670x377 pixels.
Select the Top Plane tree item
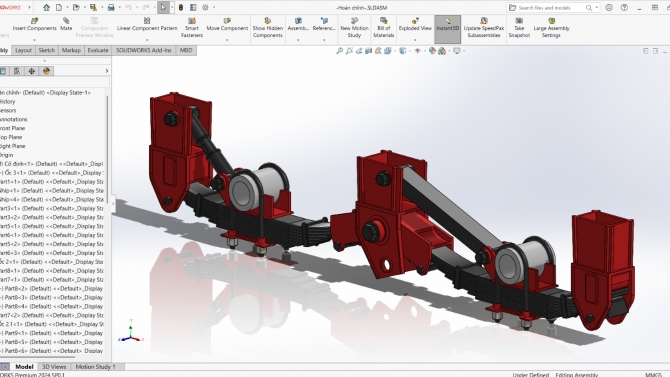(x=11, y=137)
